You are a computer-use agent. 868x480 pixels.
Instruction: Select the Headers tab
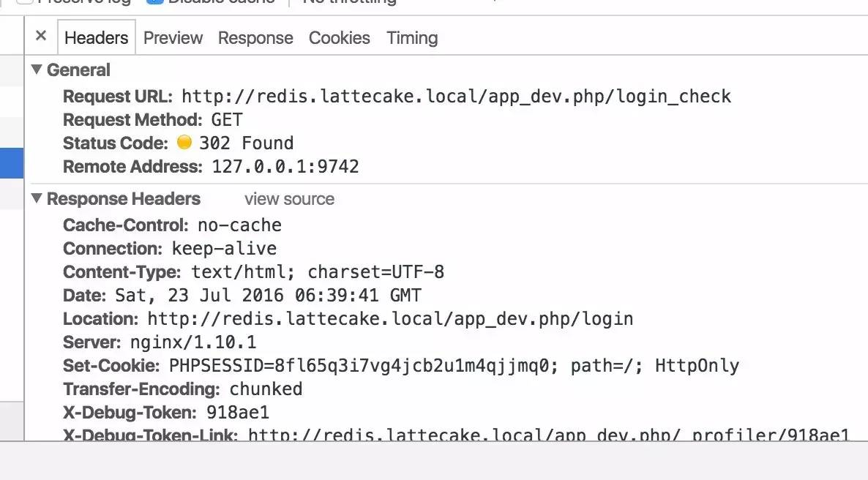pos(97,37)
